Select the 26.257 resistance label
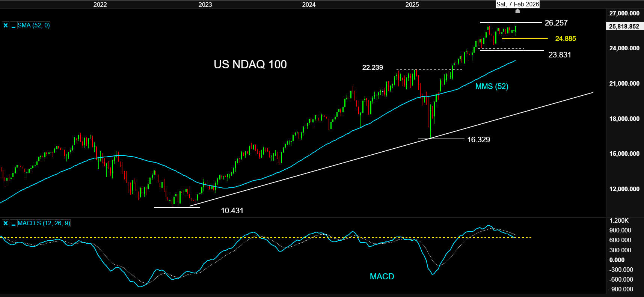Image resolution: width=644 pixels, height=297 pixels. [x=556, y=23]
